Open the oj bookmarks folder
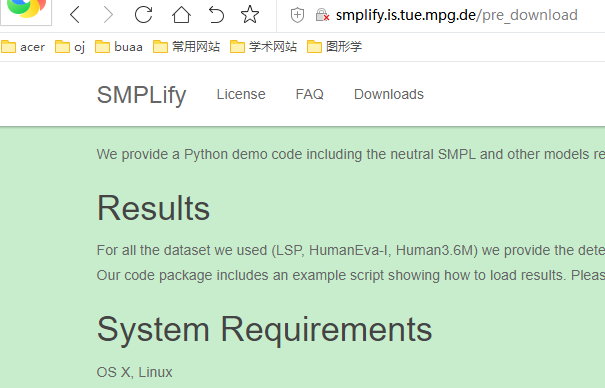The width and height of the screenshot is (605, 388). pyautogui.click(x=70, y=47)
